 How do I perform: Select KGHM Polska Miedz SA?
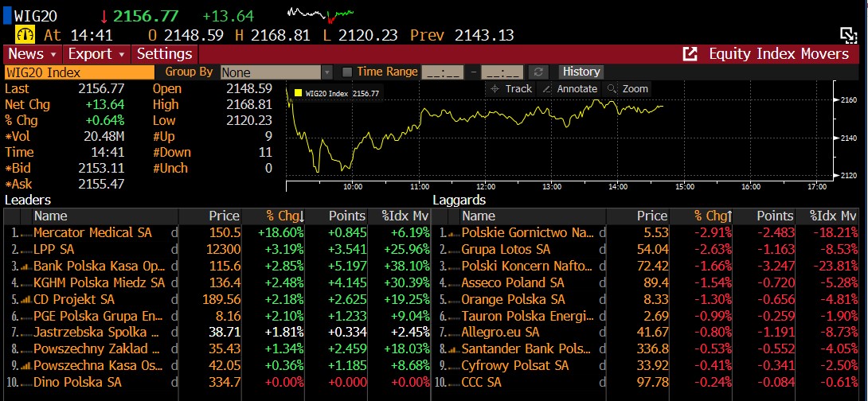pyautogui.click(x=217, y=282)
